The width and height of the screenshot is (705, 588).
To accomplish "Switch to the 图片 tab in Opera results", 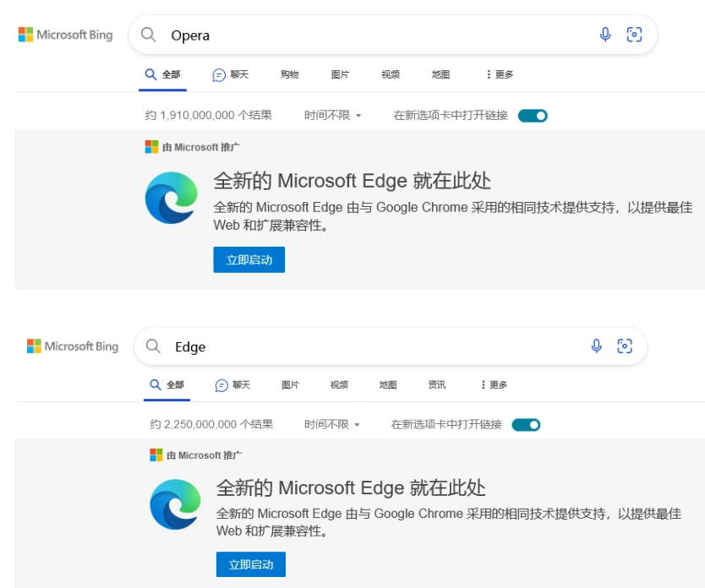I will (340, 74).
